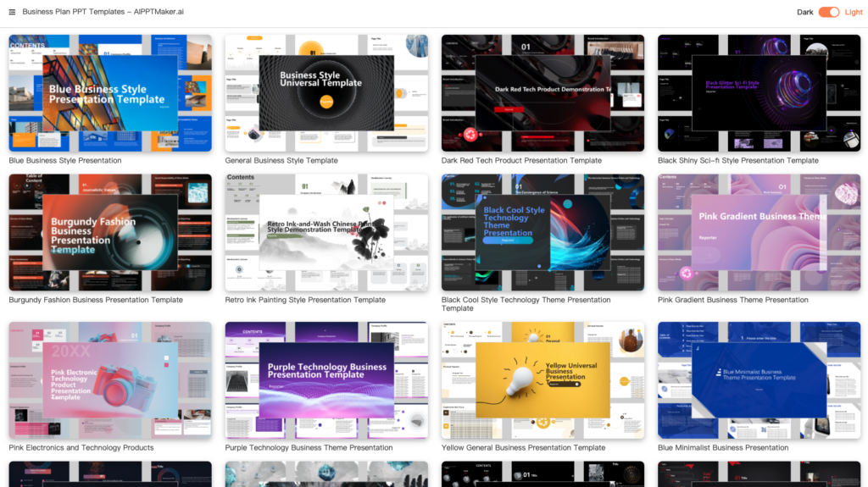Select the Black Cool Style Technology thumbnail
The width and height of the screenshot is (868, 487).
click(x=542, y=233)
